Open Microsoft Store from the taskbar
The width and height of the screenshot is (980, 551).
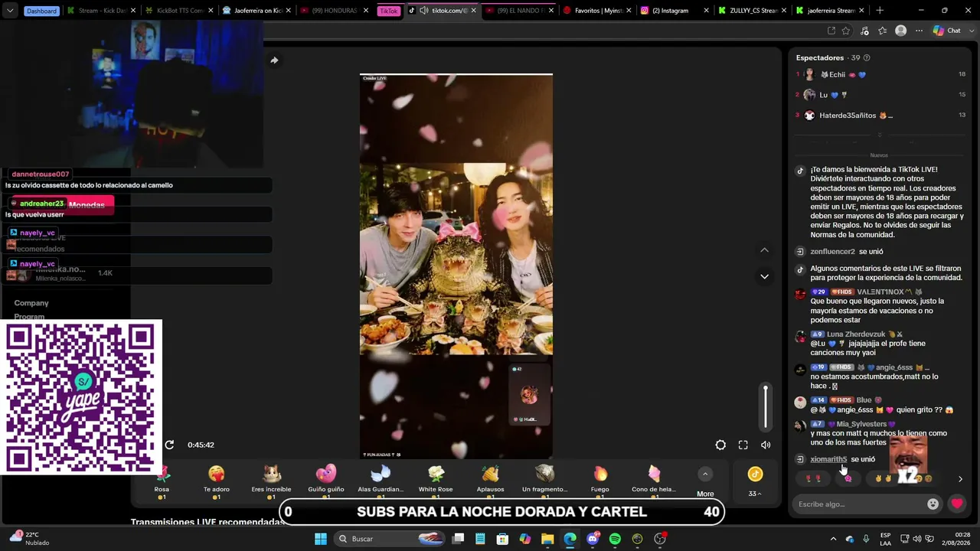502,539
